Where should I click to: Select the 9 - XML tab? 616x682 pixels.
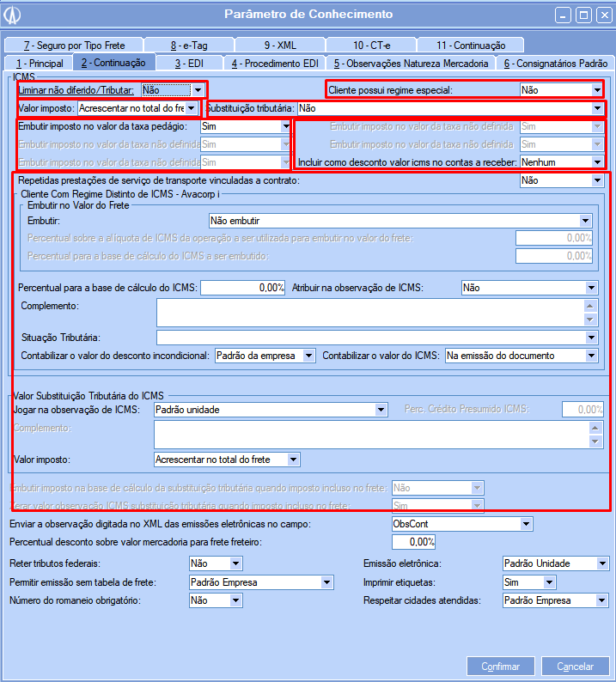point(280,45)
